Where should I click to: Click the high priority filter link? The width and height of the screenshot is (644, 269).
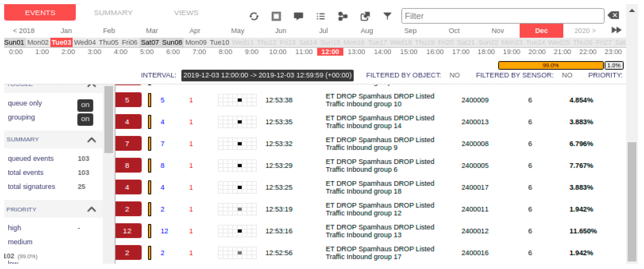[x=15, y=228]
